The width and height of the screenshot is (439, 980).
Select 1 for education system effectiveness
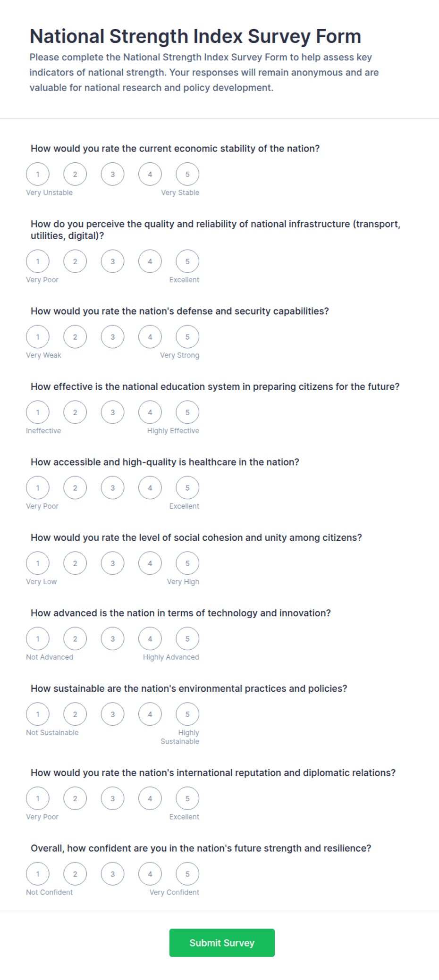(x=38, y=412)
